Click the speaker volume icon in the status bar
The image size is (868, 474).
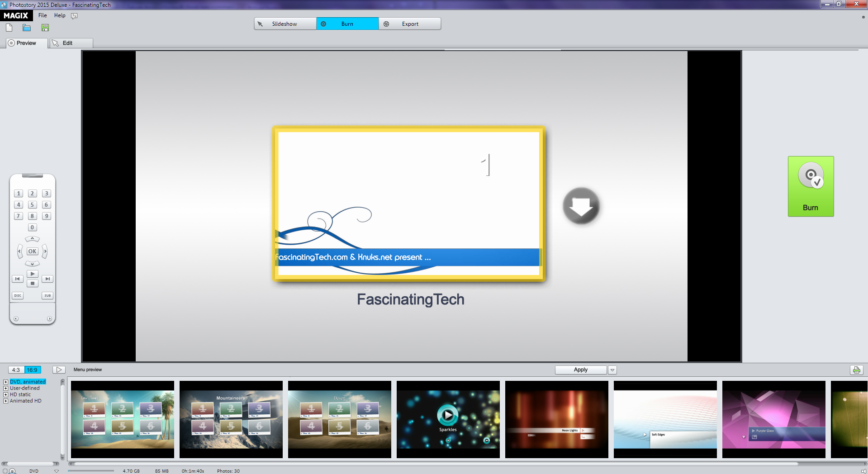click(863, 471)
